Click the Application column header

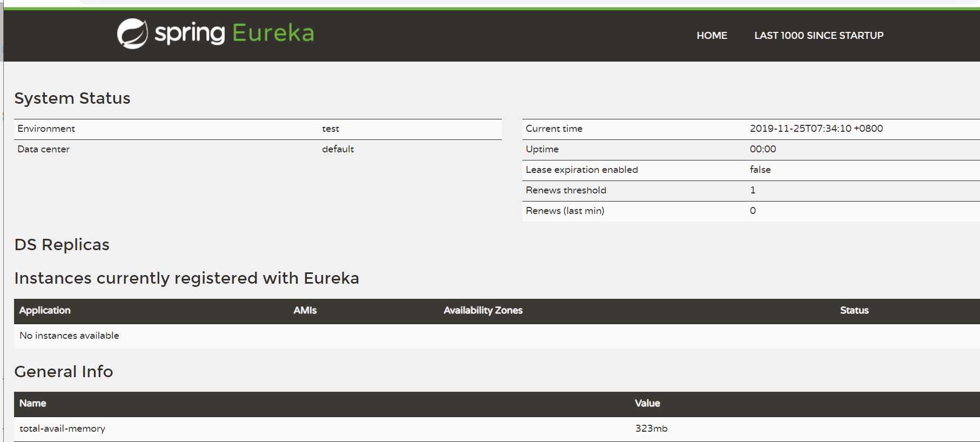click(x=45, y=311)
